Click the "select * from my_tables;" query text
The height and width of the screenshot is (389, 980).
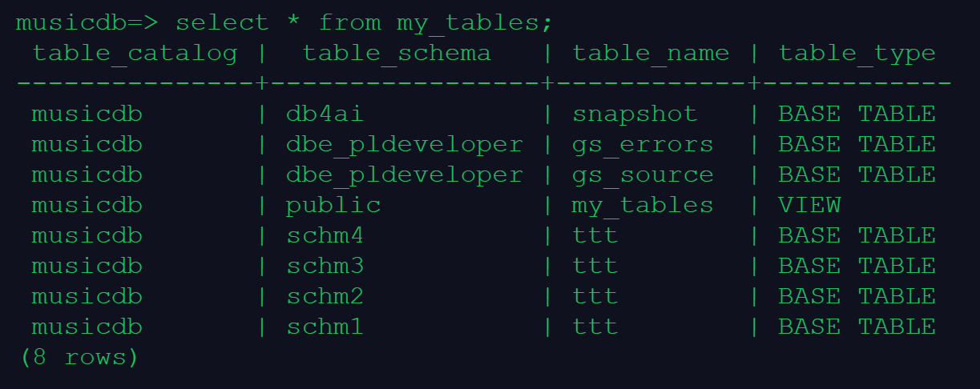[364, 23]
